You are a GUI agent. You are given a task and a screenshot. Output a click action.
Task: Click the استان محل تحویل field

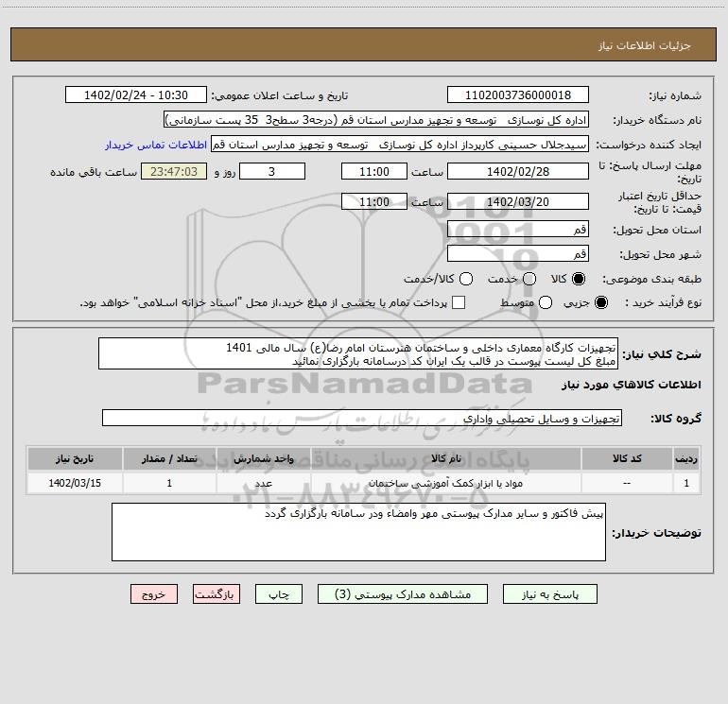tap(518, 229)
